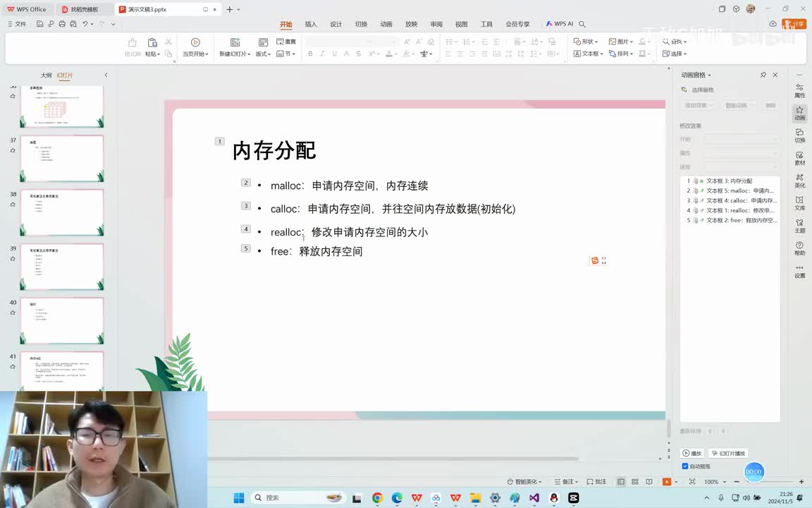Image resolution: width=812 pixels, height=508 pixels.
Task: Open the Animation (动画) ribbon tab
Action: coord(386,24)
